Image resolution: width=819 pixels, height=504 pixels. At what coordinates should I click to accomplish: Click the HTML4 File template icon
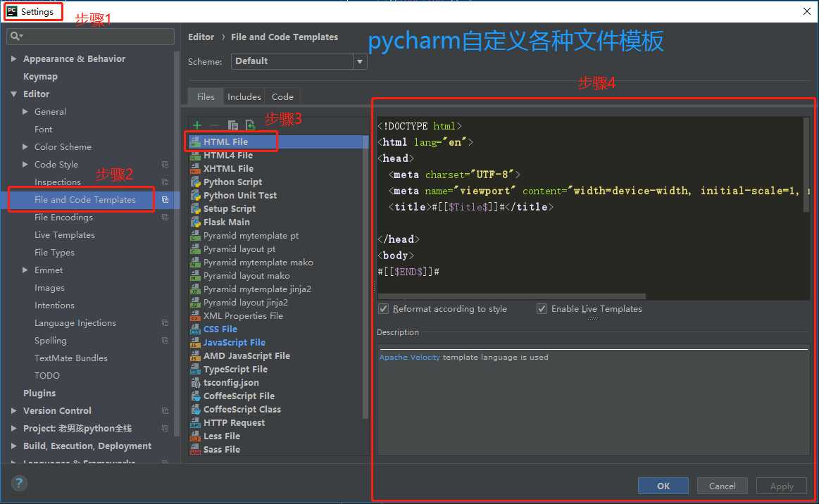(195, 155)
